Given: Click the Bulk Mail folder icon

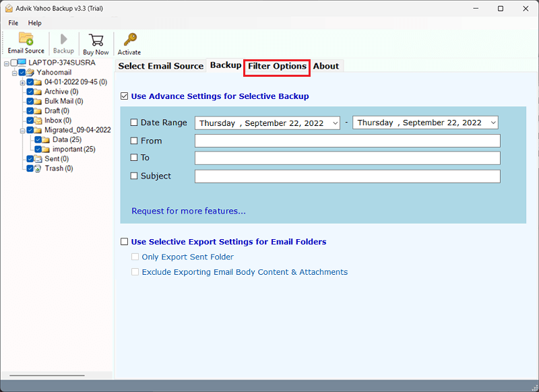Looking at the screenshot, I should tap(38, 101).
